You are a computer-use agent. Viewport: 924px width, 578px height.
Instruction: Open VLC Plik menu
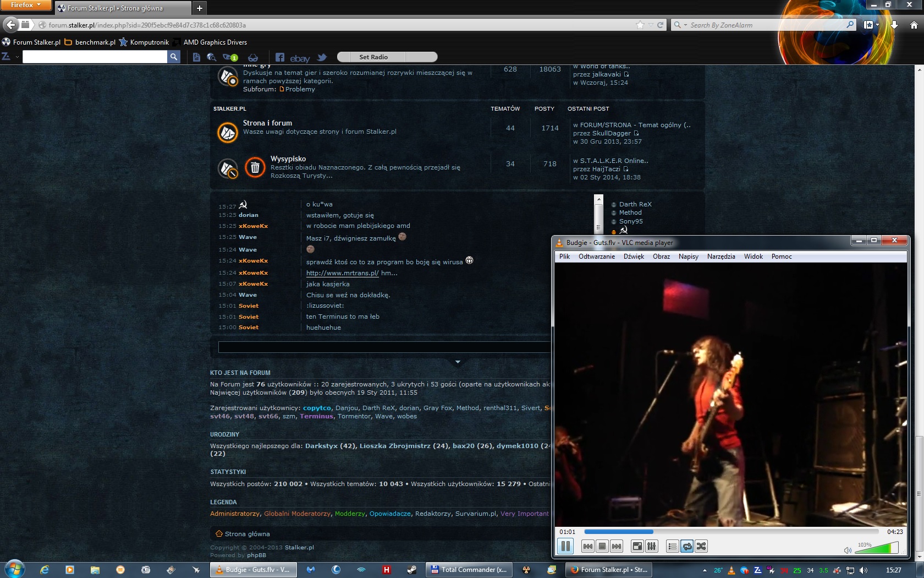pyautogui.click(x=564, y=257)
